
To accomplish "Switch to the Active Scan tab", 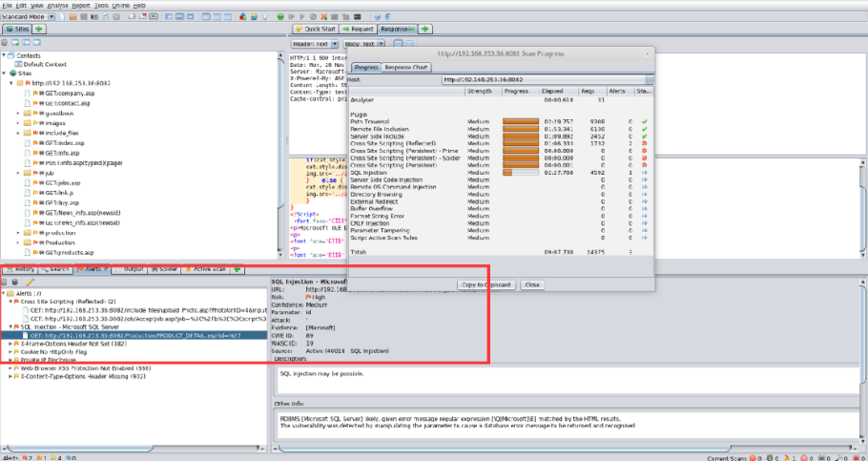I will pos(207,269).
